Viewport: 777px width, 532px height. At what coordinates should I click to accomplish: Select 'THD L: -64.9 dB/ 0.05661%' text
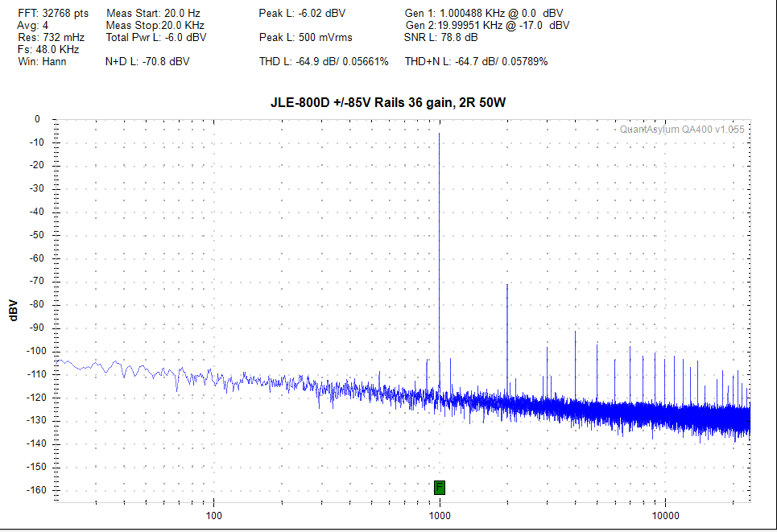pyautogui.click(x=324, y=61)
